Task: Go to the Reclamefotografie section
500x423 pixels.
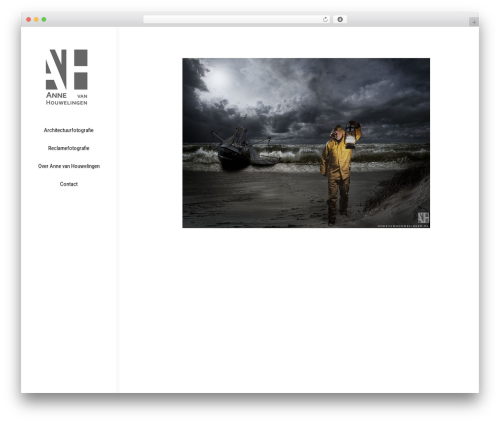Action: (x=69, y=148)
